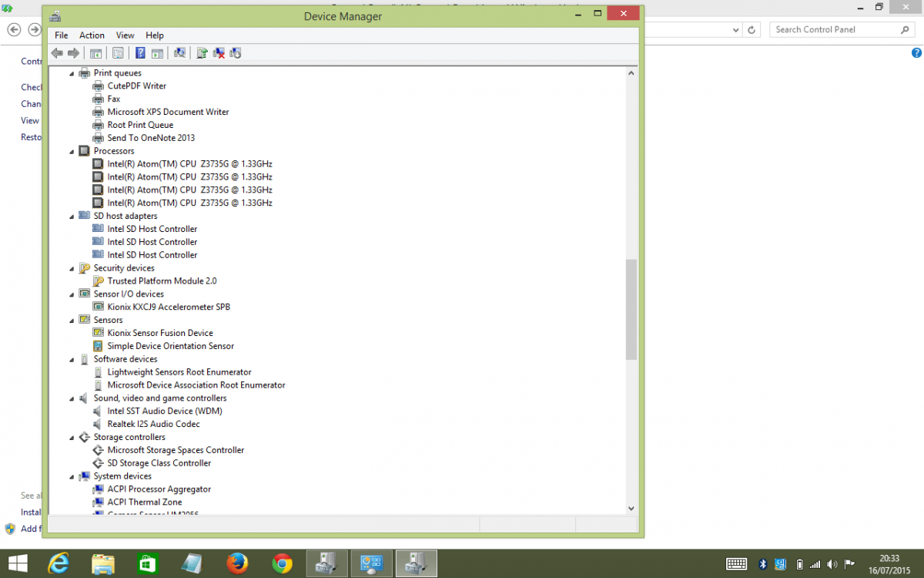This screenshot has width=924, height=578.
Task: Click the Disable device toolbar icon with down arrow
Action: [236, 53]
